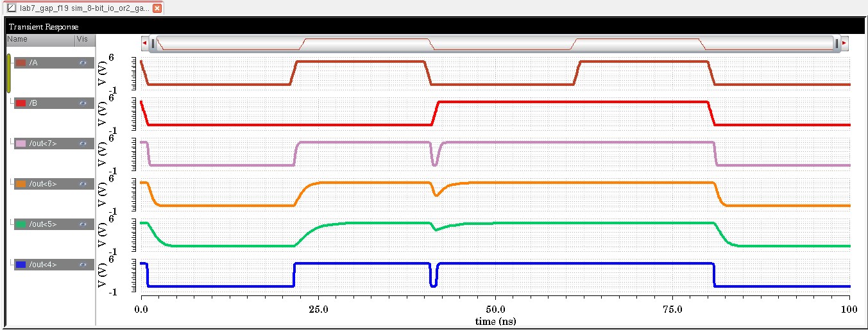The width and height of the screenshot is (868, 330).
Task: Close the lab7_gap_f19 sim tab
Action: pyautogui.click(x=157, y=8)
